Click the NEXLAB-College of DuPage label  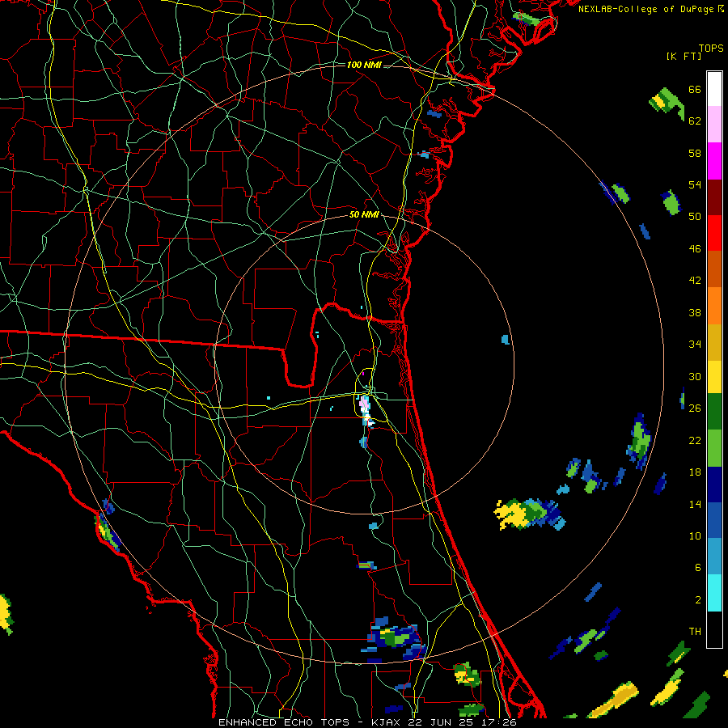click(x=645, y=9)
